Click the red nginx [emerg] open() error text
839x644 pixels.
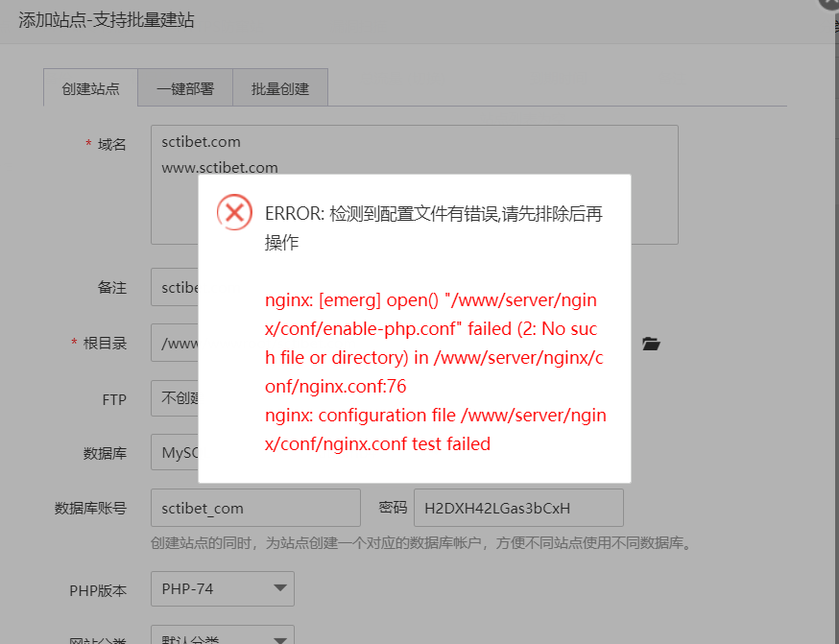(x=434, y=343)
